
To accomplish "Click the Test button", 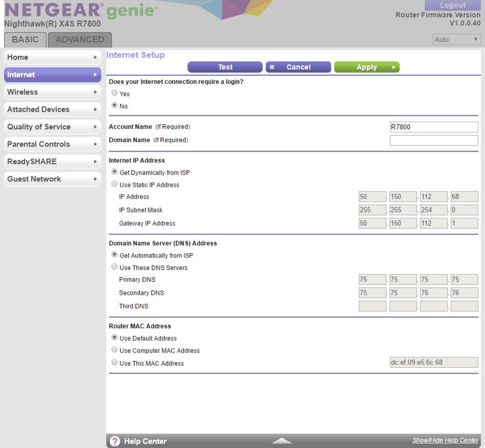I will 225,67.
